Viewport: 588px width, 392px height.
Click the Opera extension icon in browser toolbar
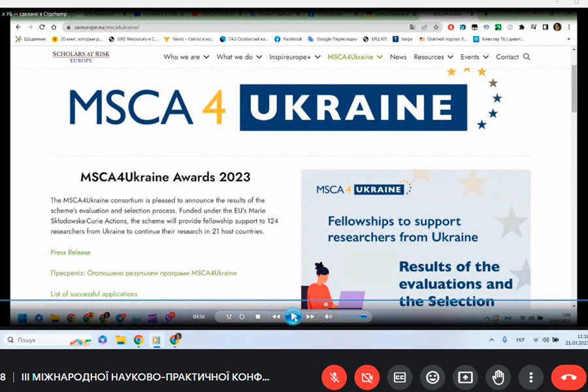tap(451, 27)
